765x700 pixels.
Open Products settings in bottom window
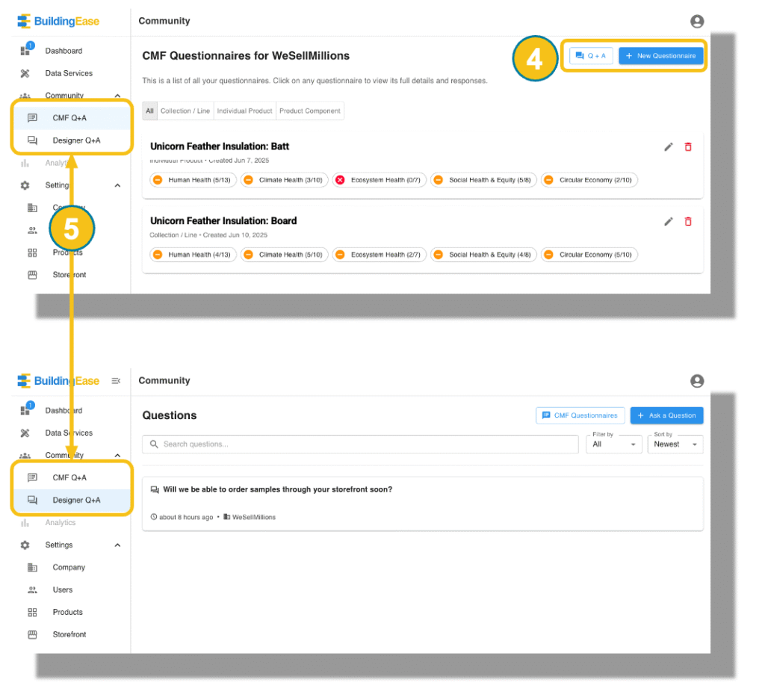67,612
